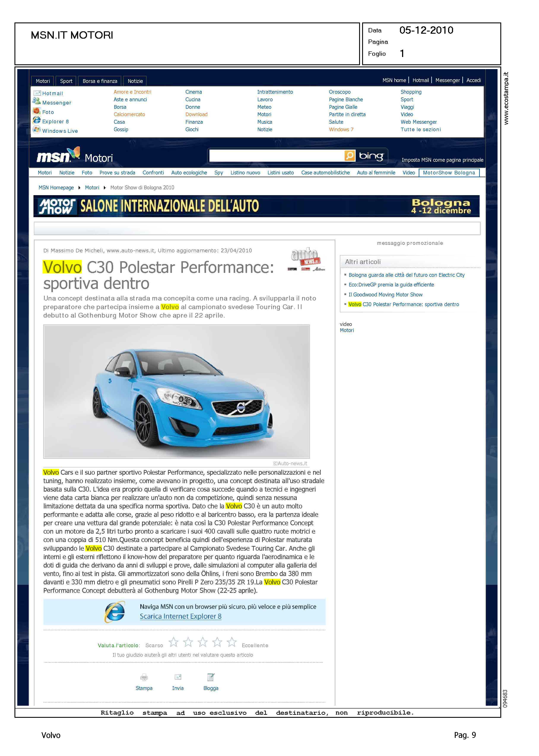Select the MotorShow Bologna menu item

tap(449, 173)
